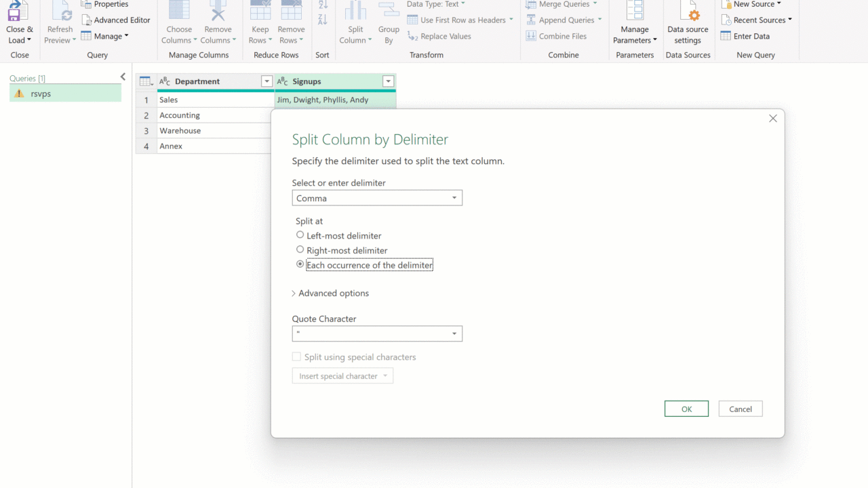The height and width of the screenshot is (488, 868).
Task: Click the Refresh Preview icon
Action: (60, 12)
